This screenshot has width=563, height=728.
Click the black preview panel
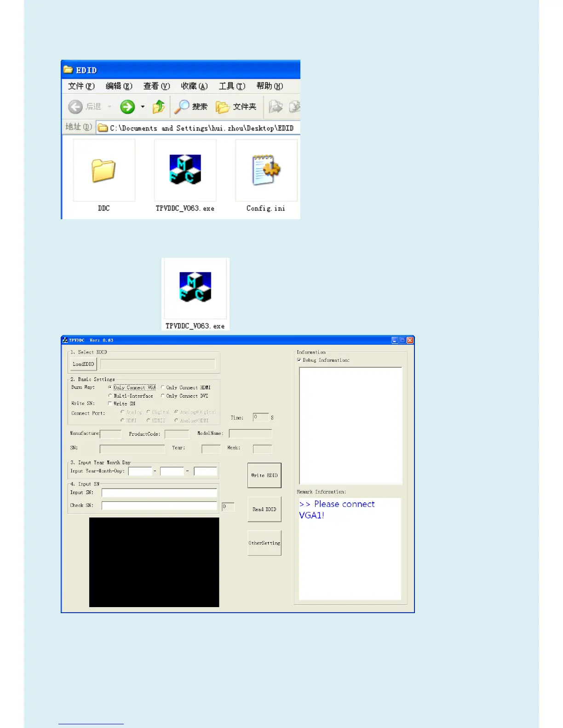coord(154,563)
